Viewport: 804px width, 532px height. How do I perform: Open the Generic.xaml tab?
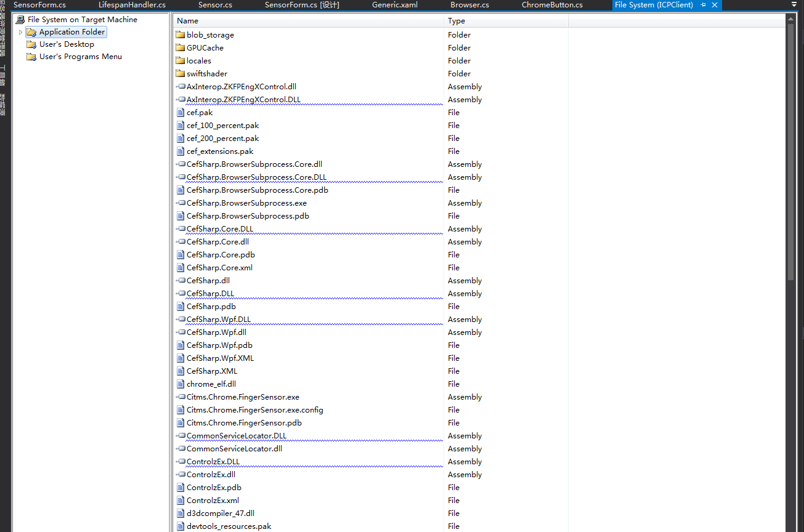[x=395, y=5]
